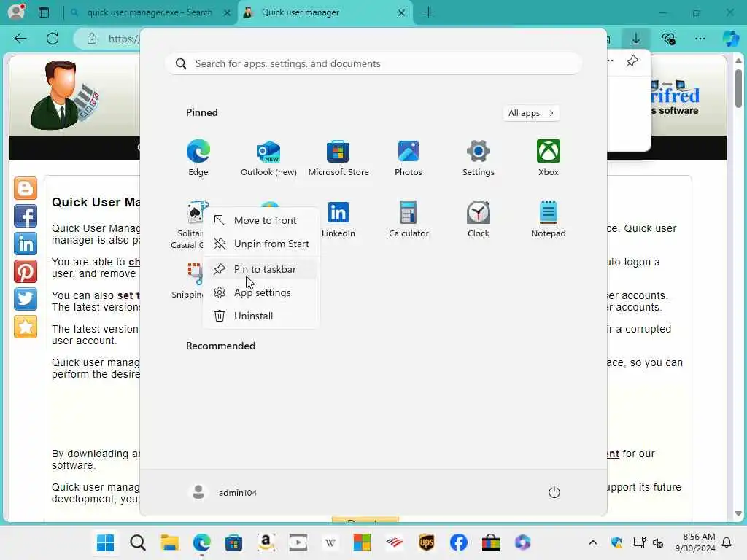Select Unpin from Start
747x560 pixels.
click(261, 244)
